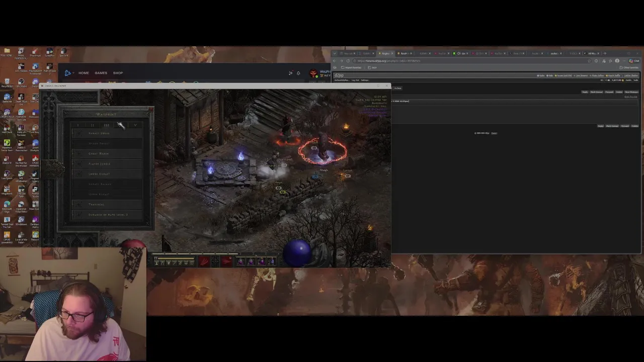Viewport: 644px width, 362px height.
Task: Open Photo Gallery link on d2jsp
Action: [x=597, y=75]
